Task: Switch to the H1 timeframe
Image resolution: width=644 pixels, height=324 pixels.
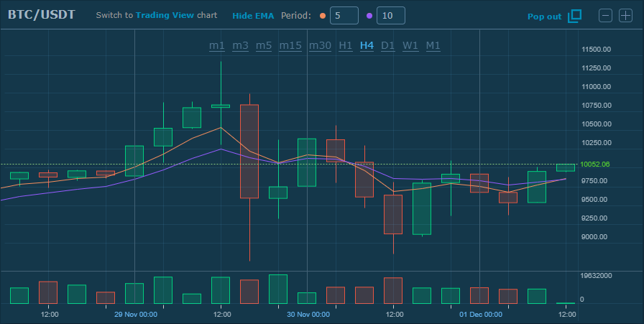Action: point(346,45)
